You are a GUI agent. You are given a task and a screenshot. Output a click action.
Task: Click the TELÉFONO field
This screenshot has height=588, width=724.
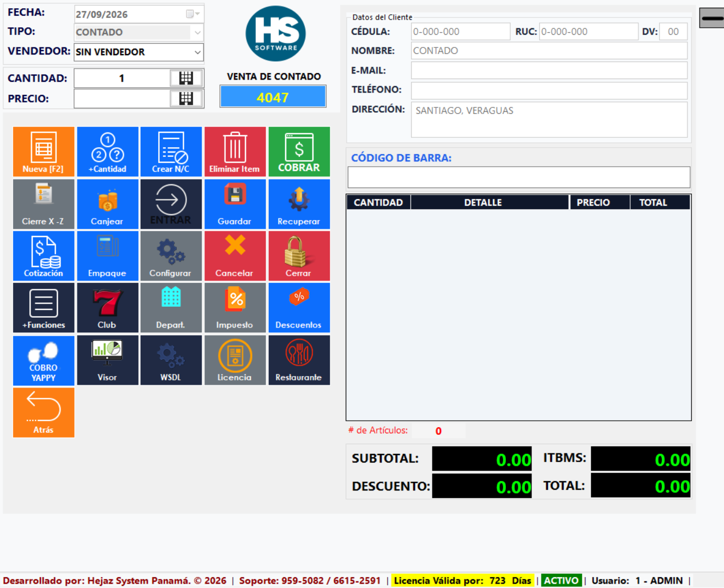pyautogui.click(x=549, y=90)
